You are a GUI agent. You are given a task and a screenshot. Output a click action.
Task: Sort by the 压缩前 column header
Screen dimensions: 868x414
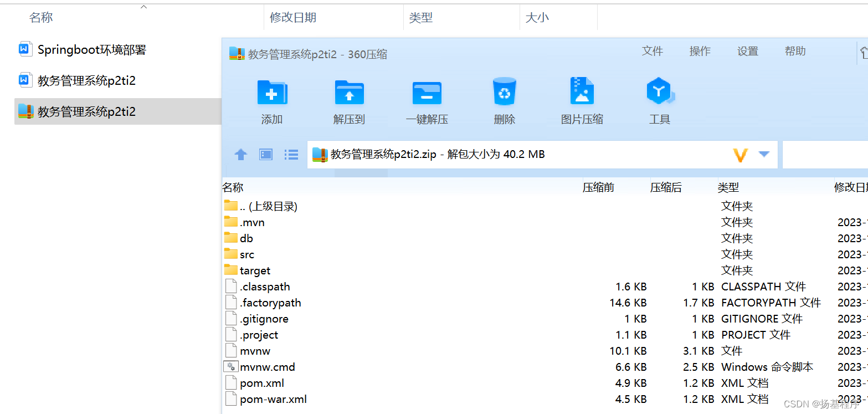tap(599, 187)
